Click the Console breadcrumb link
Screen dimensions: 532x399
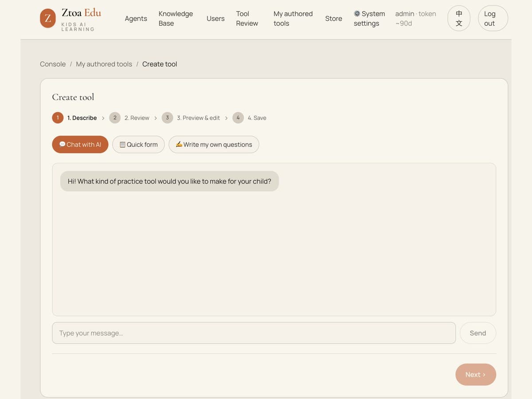pyautogui.click(x=53, y=64)
